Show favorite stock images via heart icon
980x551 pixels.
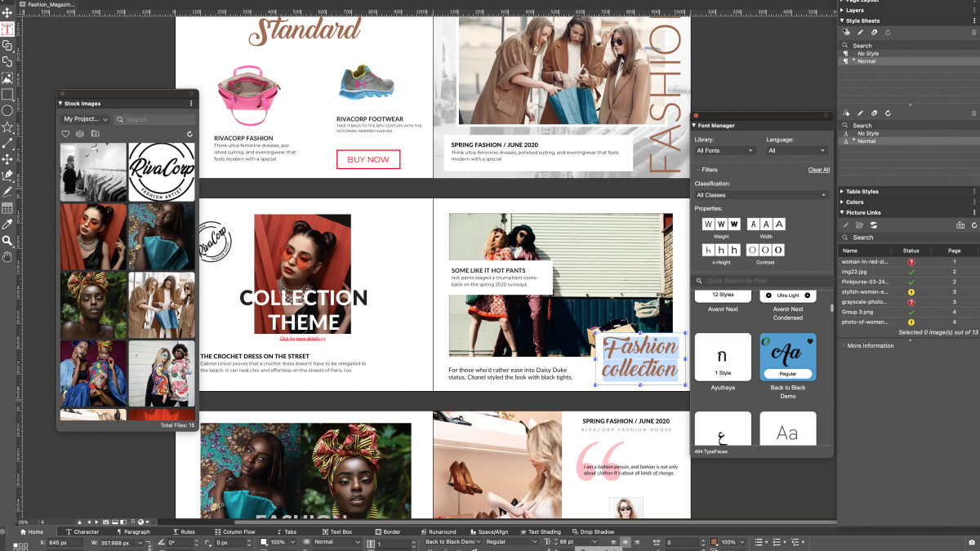point(66,134)
